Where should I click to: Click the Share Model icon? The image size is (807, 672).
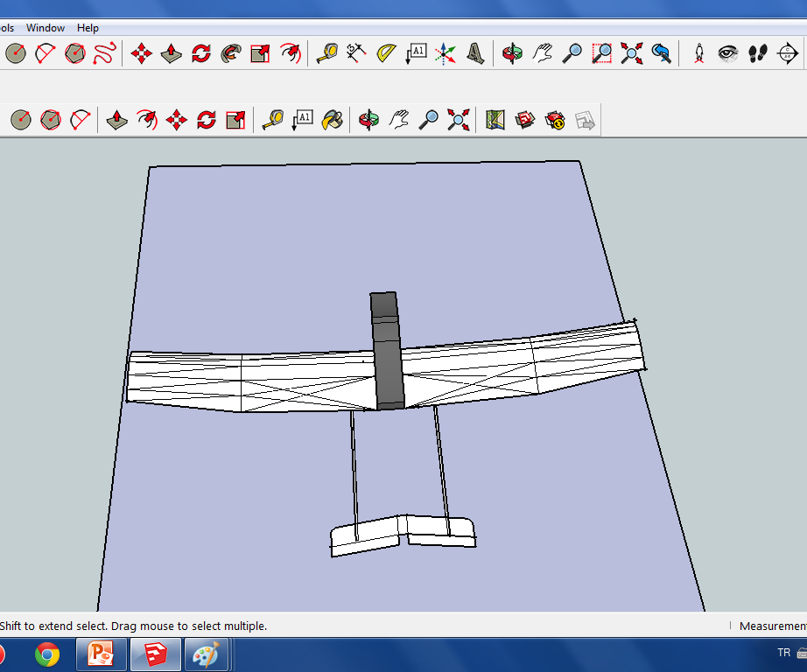click(555, 120)
